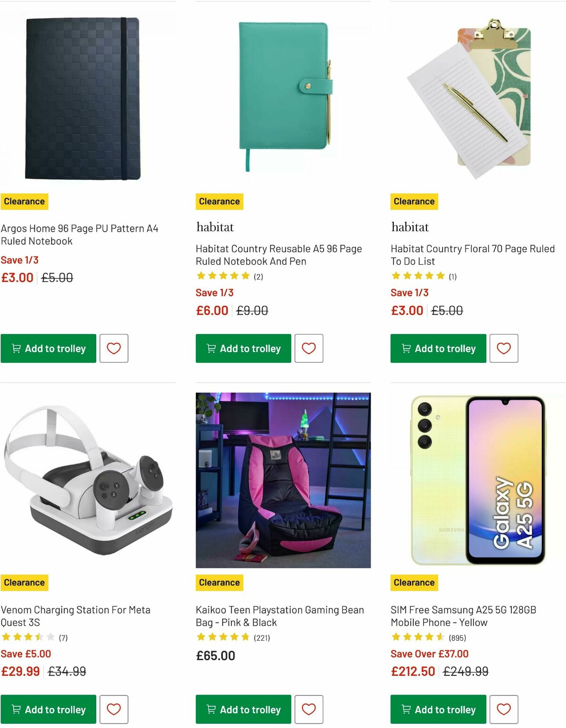The height and width of the screenshot is (728, 566).
Task: Add the Habitat A5 notebook to trolley
Action: point(243,348)
